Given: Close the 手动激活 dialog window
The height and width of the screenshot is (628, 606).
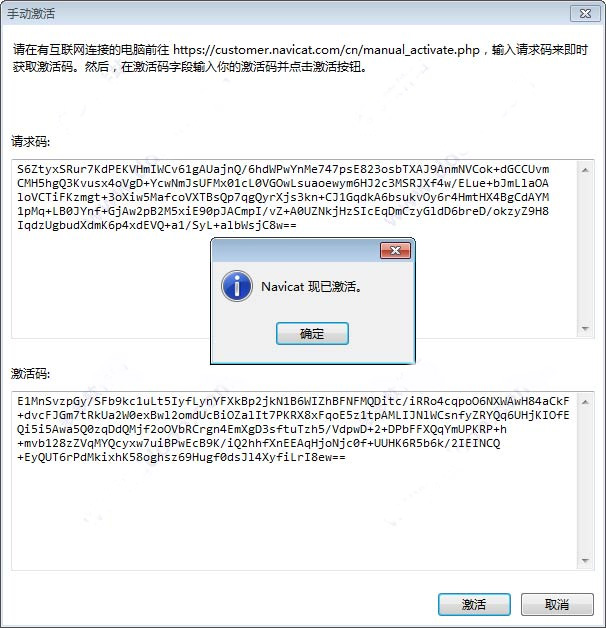Looking at the screenshot, I should 585,14.
